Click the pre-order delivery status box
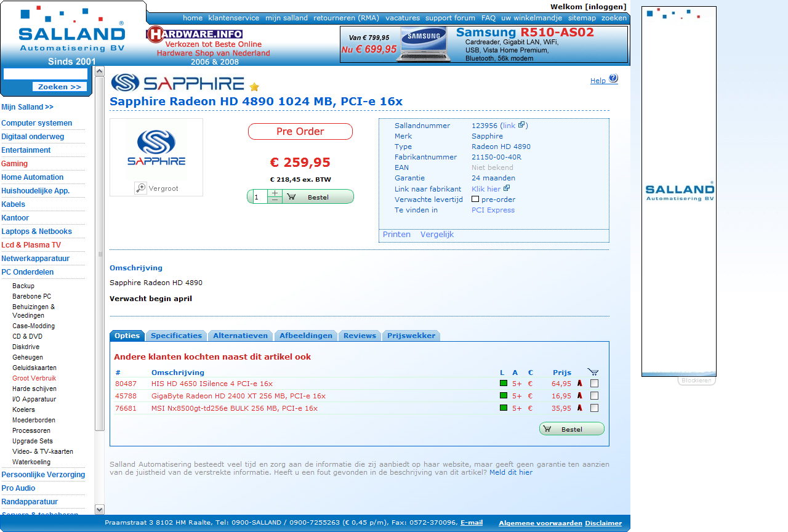This screenshot has width=788, height=532. 475,199
